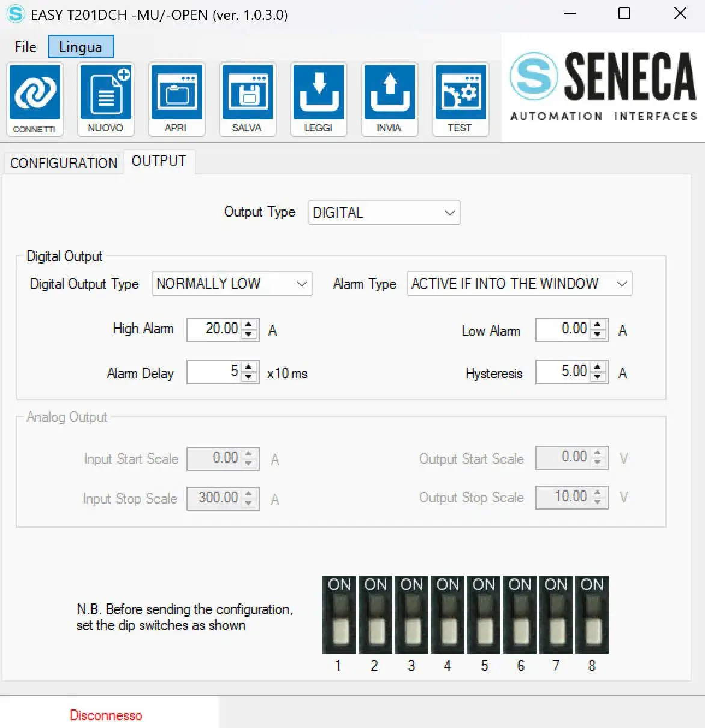Toggle DIP switch 8
The image size is (705, 728).
coord(592,615)
